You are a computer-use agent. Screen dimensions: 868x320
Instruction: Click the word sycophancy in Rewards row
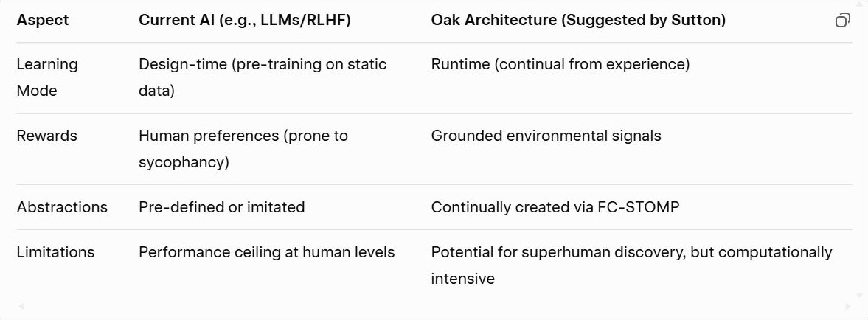[x=184, y=162]
